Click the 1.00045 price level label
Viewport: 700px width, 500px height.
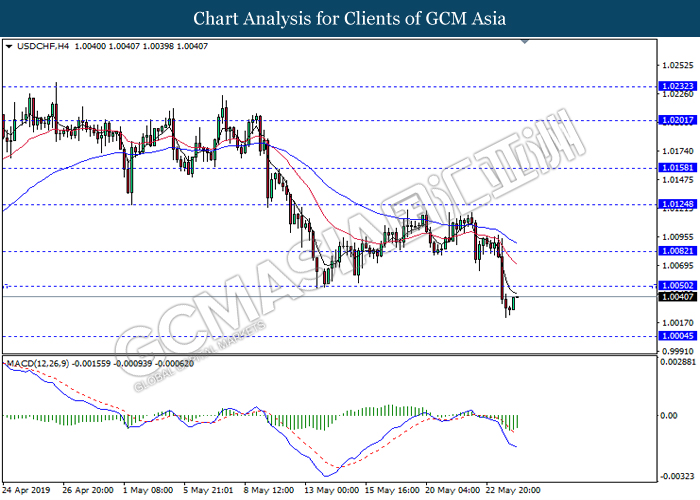678,336
